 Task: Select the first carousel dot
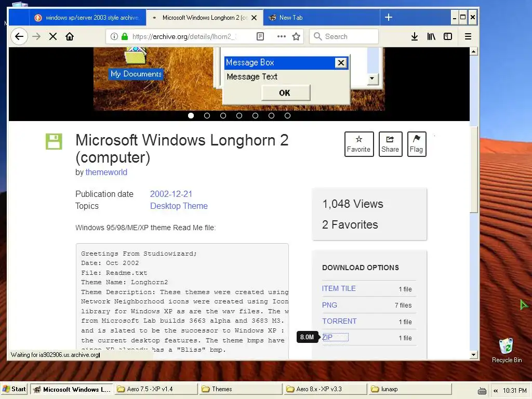click(x=191, y=116)
